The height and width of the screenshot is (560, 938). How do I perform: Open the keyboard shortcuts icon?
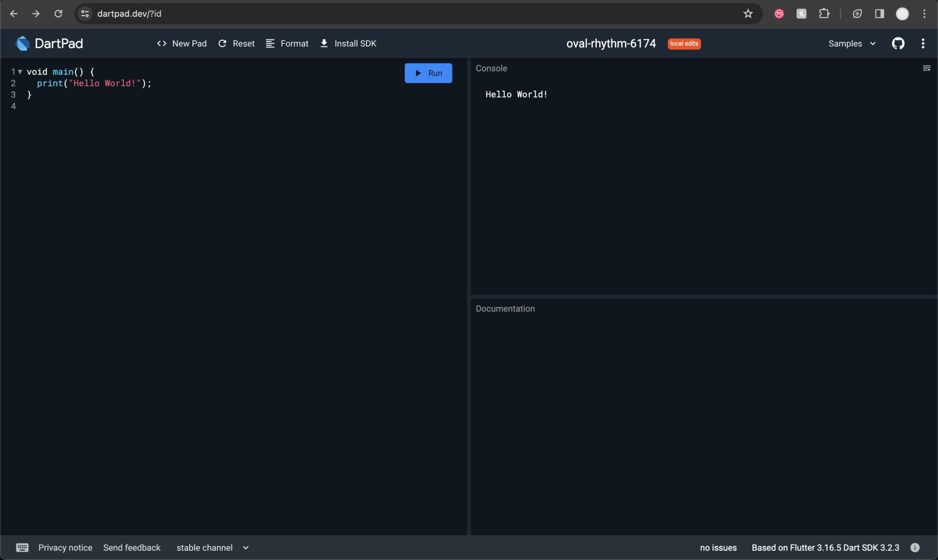pos(22,548)
